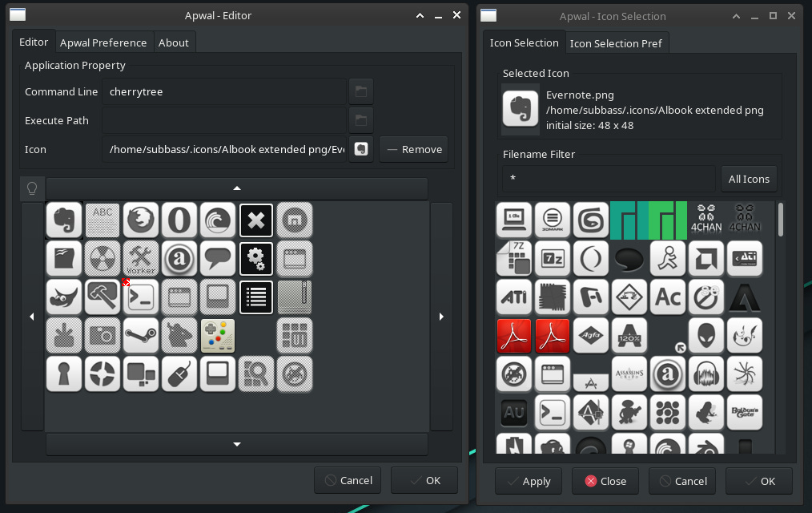Viewport: 812px width, 513px height.
Task: Click the Execute Path input field
Action: (x=224, y=121)
